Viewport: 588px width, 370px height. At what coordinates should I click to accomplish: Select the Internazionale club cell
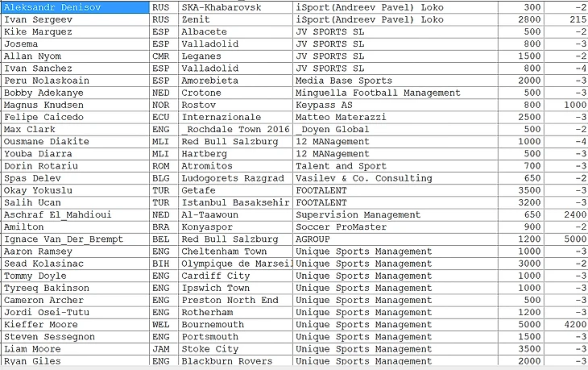[x=235, y=117]
